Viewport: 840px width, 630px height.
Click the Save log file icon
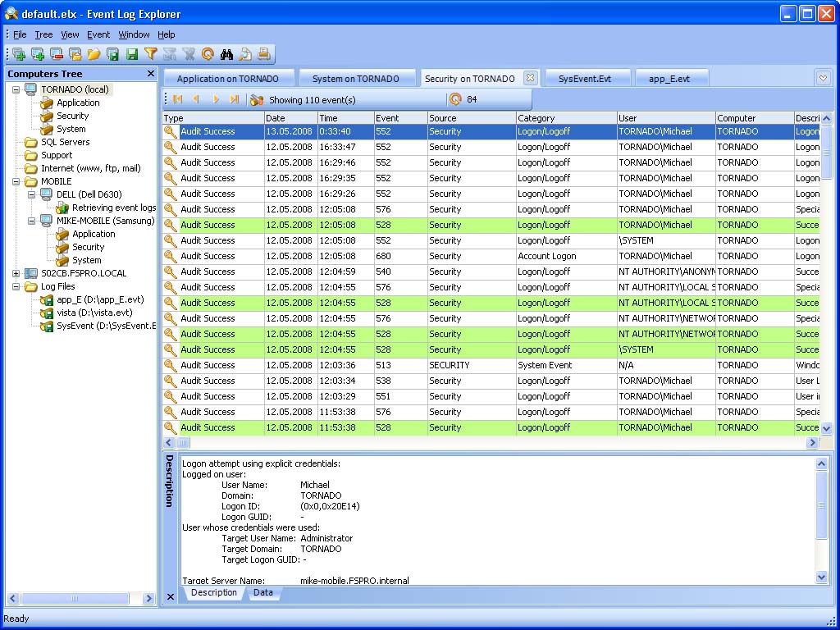[132, 54]
